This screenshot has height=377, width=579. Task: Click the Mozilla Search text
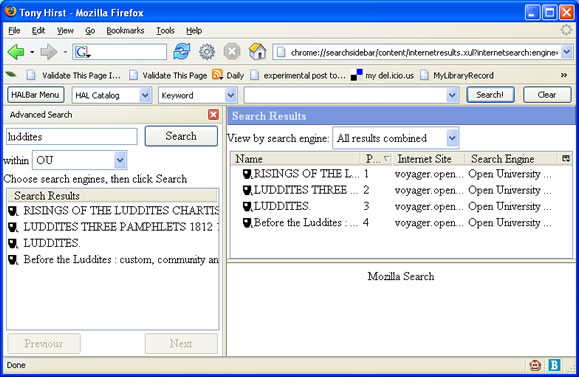tap(401, 277)
